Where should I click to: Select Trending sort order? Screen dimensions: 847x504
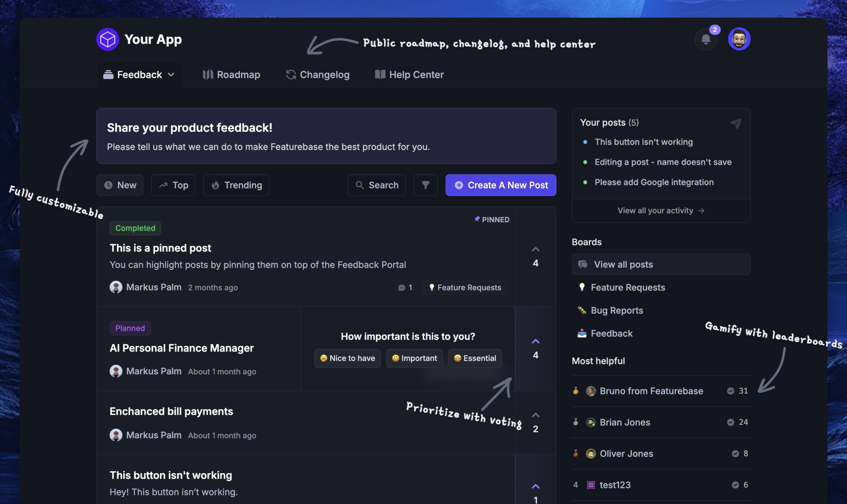[x=236, y=185]
